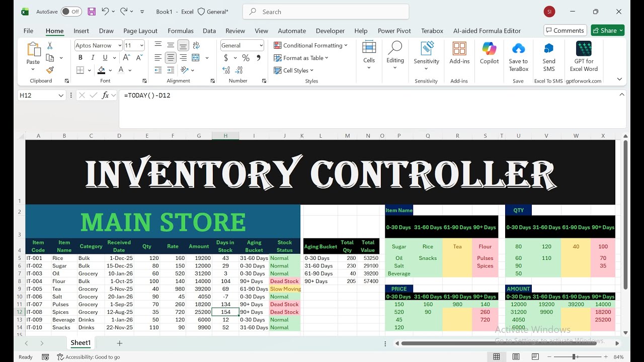Expand the Paste options arrow
The width and height of the screenshot is (644, 362).
tap(33, 69)
